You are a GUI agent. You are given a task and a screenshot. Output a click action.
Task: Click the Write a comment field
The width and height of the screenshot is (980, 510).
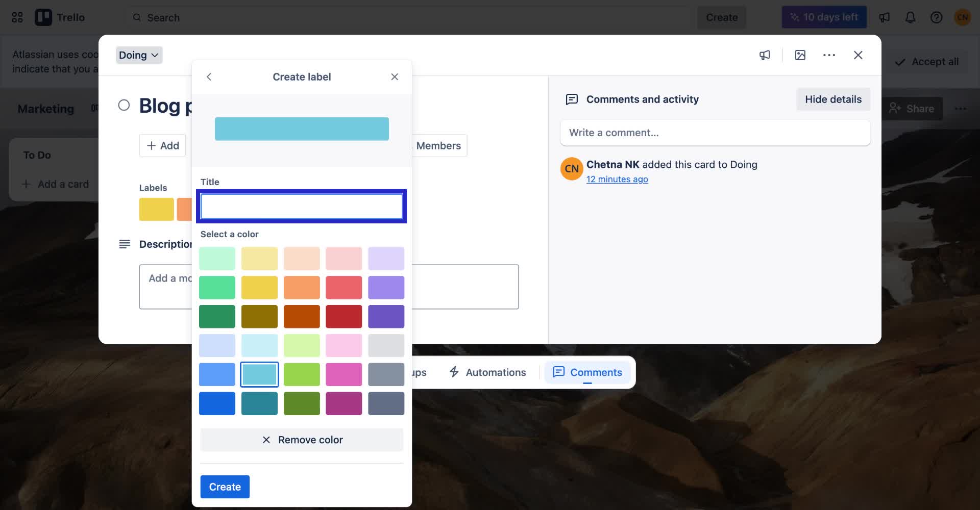[715, 133]
